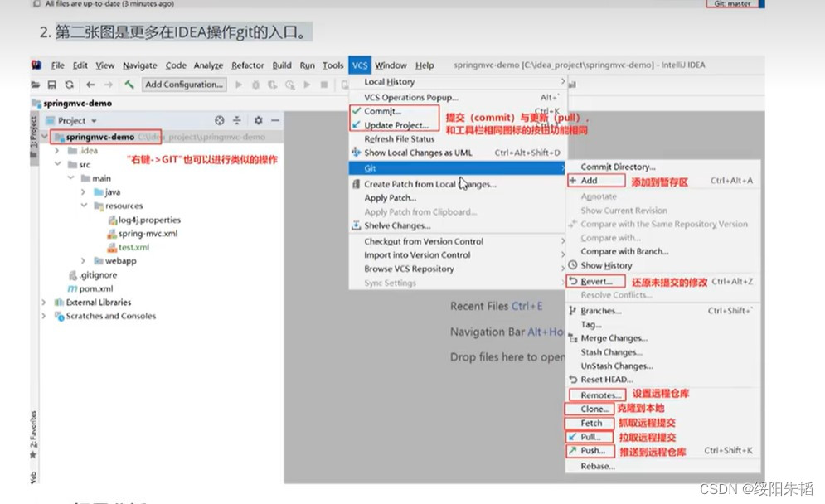Choose Import into Version Control
Image resolution: width=825 pixels, height=504 pixels.
click(x=458, y=255)
